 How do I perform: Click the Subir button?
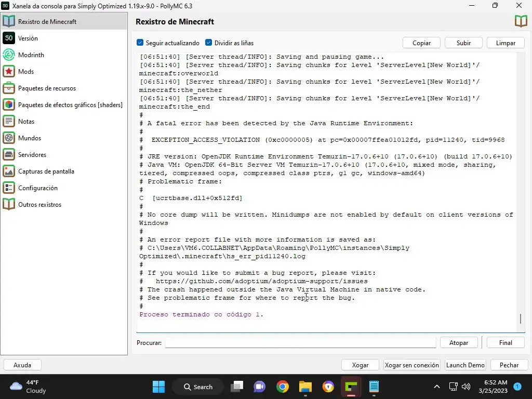pyautogui.click(x=463, y=43)
